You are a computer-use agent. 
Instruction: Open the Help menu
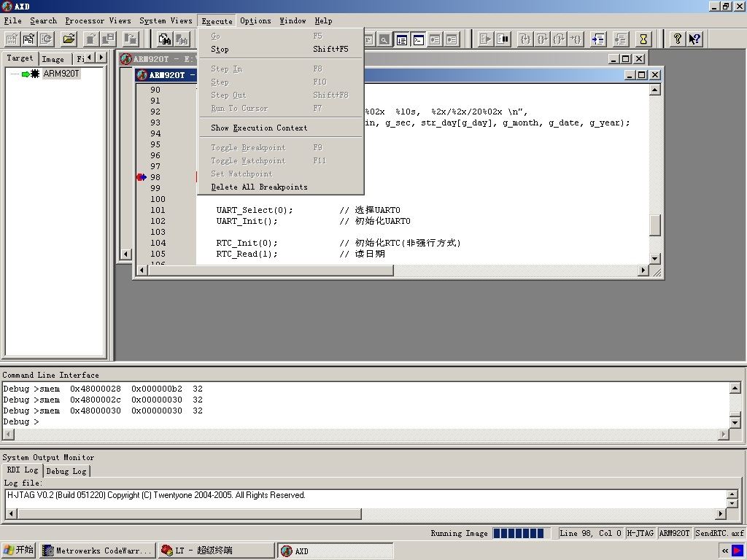click(x=323, y=20)
